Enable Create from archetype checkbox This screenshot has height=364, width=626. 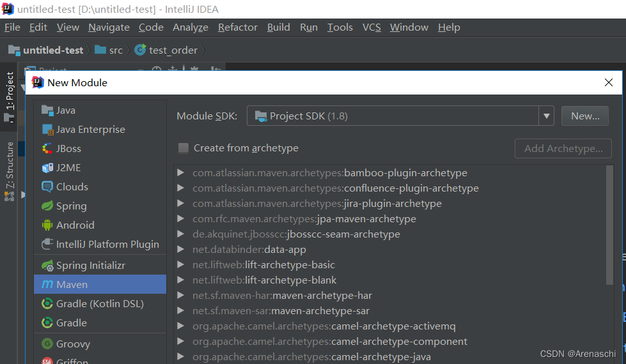(x=184, y=148)
